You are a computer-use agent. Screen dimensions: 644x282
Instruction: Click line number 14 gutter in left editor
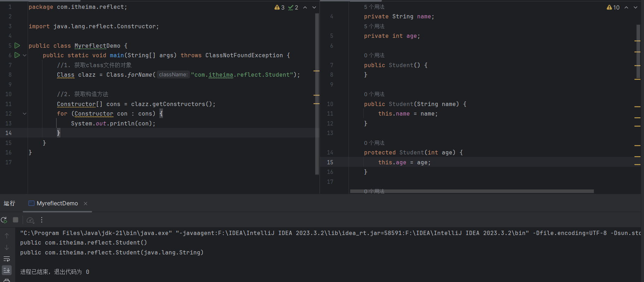pos(8,133)
